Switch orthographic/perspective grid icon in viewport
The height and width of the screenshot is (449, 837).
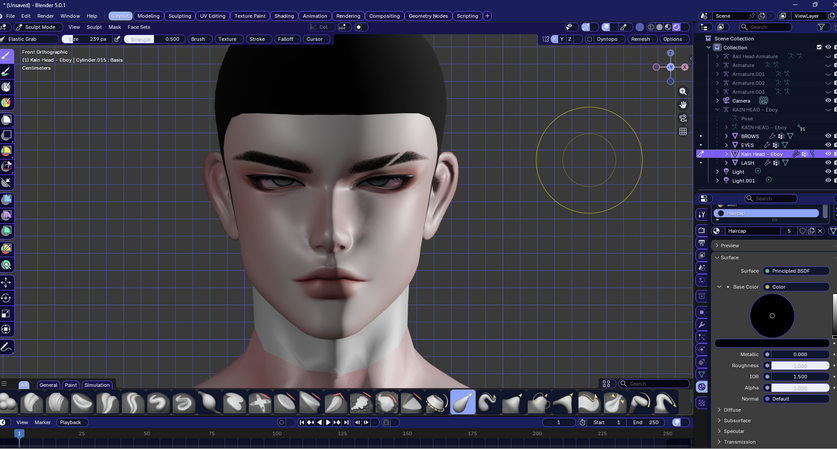(683, 131)
